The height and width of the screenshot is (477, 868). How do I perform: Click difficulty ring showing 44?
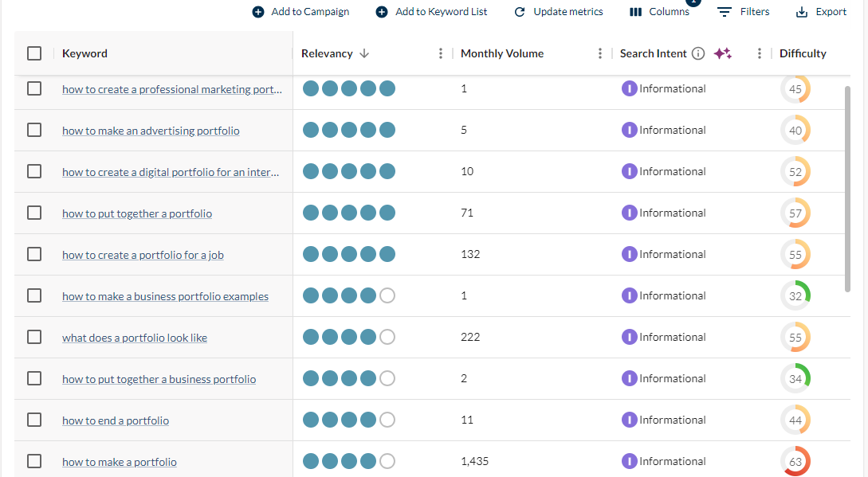pyautogui.click(x=795, y=420)
